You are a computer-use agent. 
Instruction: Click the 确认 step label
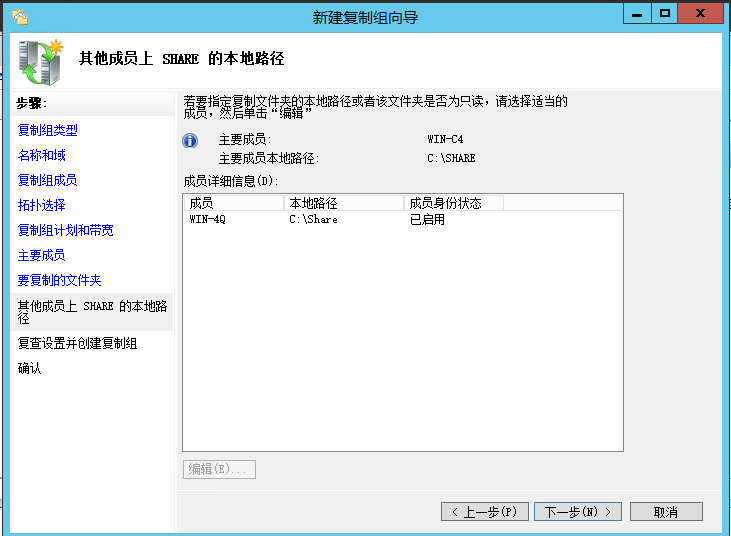(29, 368)
